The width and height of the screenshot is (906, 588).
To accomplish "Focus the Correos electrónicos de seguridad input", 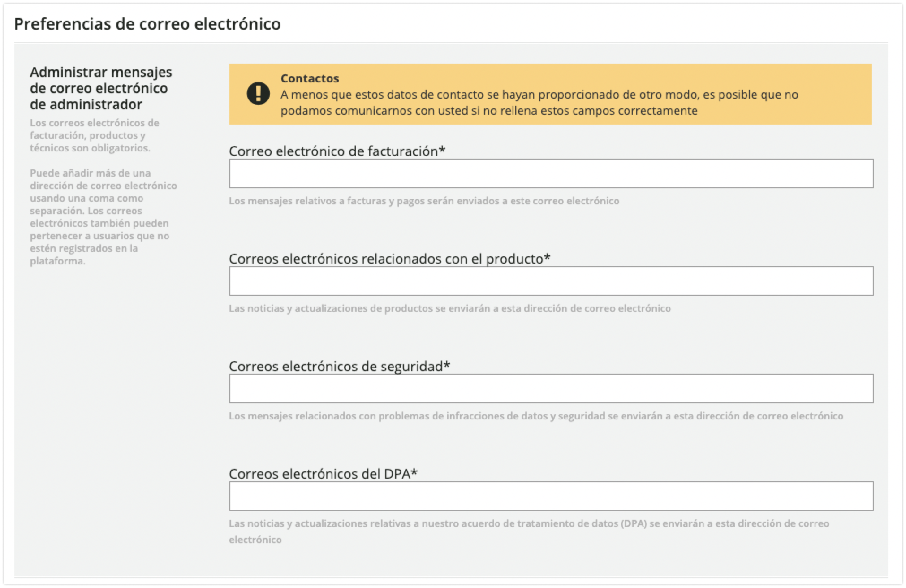I will click(551, 389).
